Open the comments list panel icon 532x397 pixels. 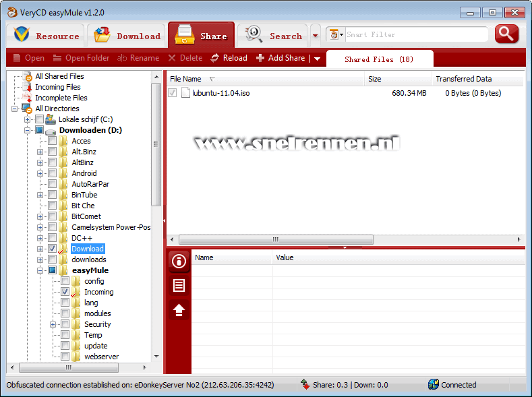179,286
